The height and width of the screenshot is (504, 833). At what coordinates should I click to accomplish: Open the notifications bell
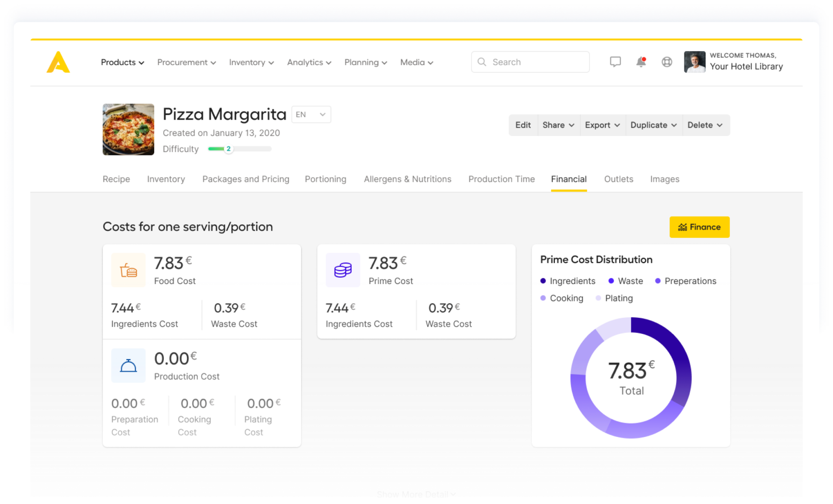pyautogui.click(x=641, y=62)
